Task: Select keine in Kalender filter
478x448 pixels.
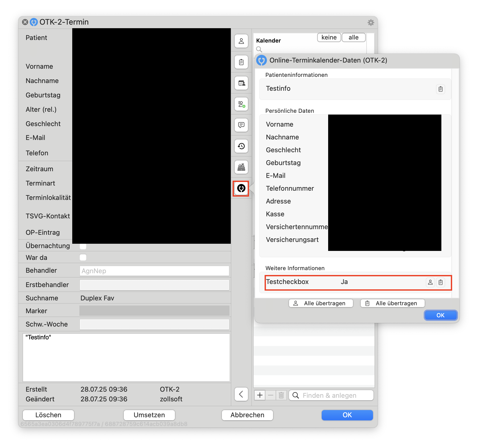Action: click(x=329, y=37)
